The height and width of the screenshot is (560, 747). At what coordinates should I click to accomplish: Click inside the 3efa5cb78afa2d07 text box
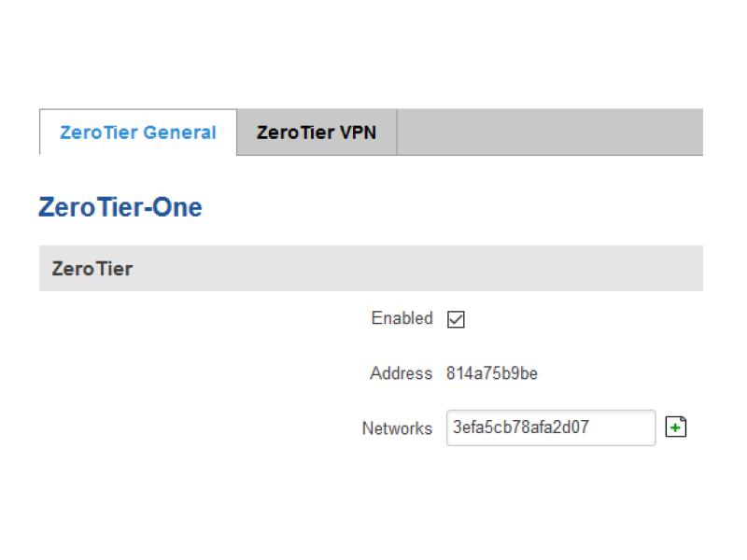551,427
